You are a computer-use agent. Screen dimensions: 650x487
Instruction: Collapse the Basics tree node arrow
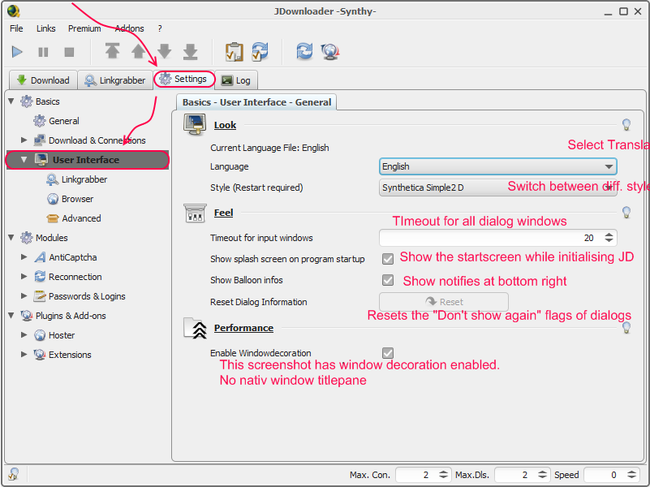[11, 101]
